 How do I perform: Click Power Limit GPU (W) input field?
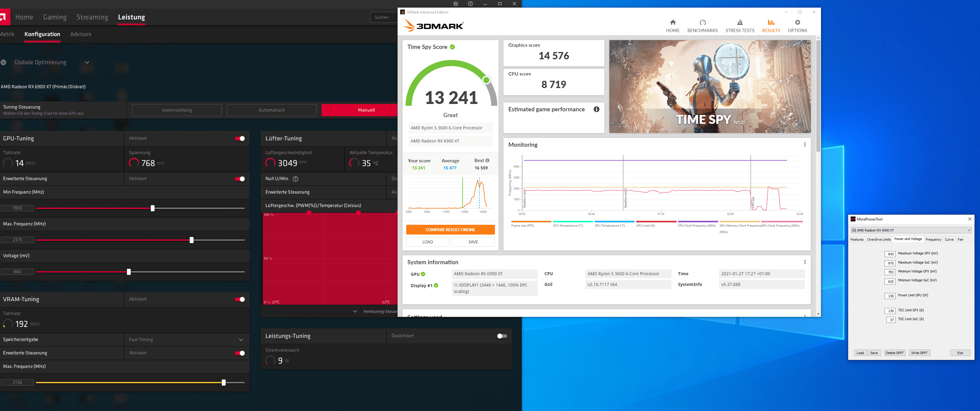click(890, 296)
